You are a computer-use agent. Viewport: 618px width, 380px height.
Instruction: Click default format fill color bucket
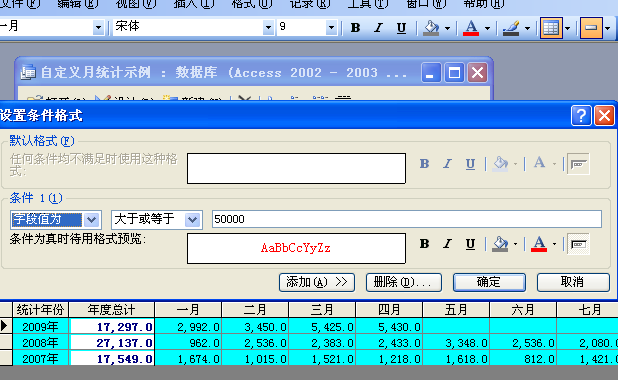pyautogui.click(x=501, y=164)
